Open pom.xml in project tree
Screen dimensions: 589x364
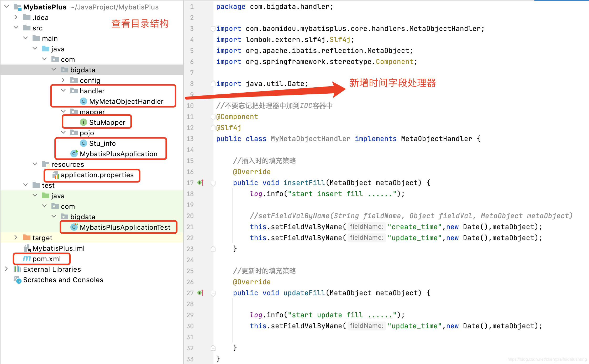click(46, 259)
